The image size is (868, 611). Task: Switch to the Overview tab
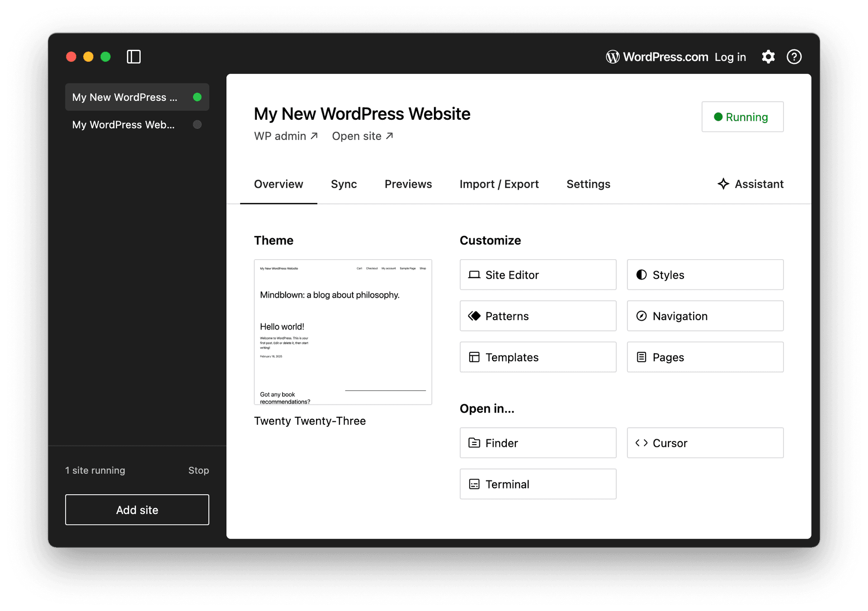[278, 184]
